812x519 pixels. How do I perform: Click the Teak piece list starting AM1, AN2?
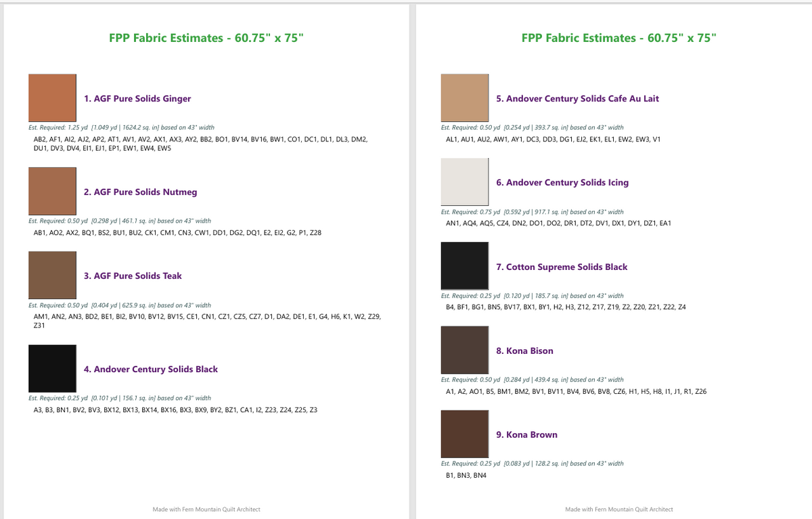coord(207,321)
